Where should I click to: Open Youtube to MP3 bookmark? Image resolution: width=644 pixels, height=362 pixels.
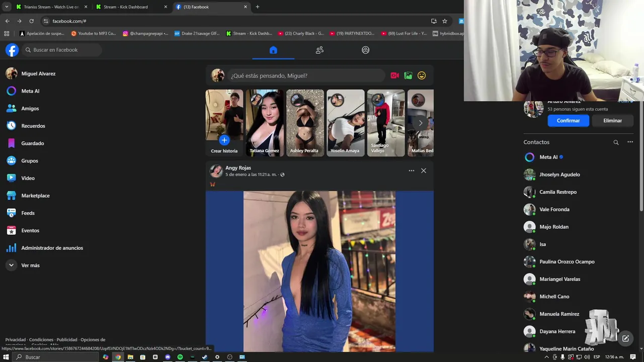(94, 34)
